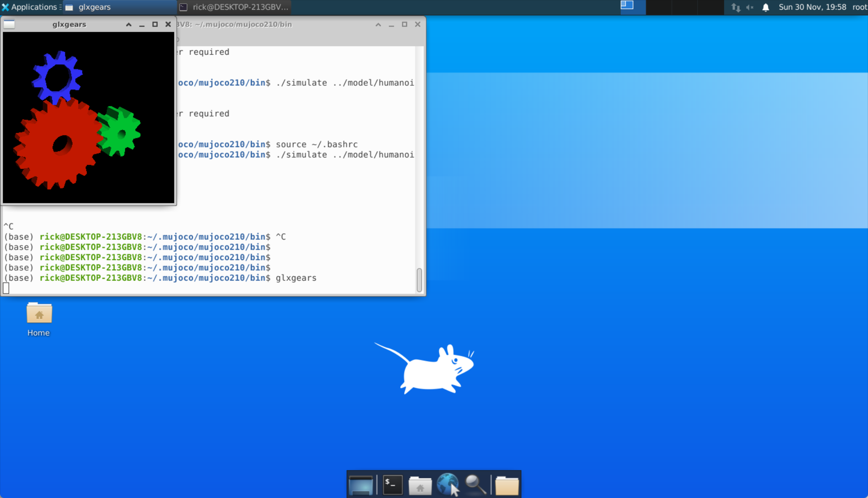Select the first workspace in switcher
Viewport: 868px width, 498px height.
(633, 7)
